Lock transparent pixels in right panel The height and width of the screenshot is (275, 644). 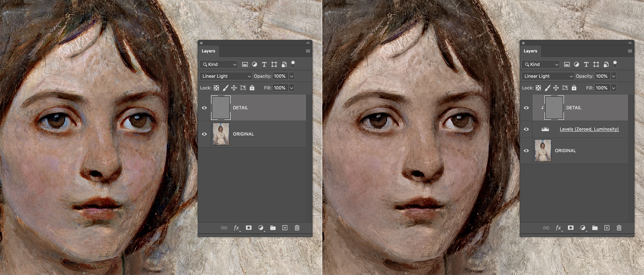[x=538, y=88]
